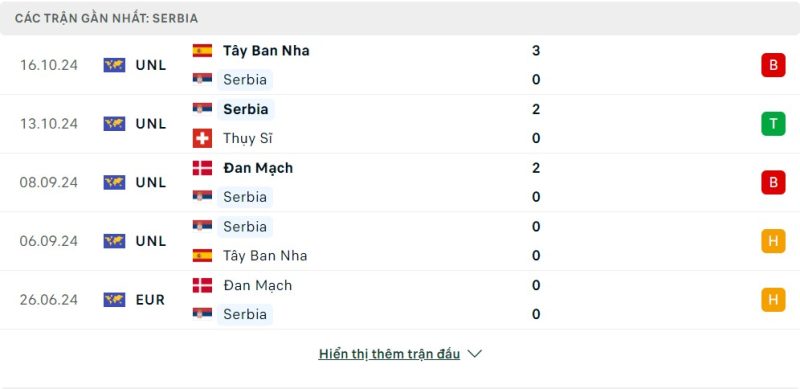Click the score 3 in Spain match
Viewport: 800px width, 389px height.
tap(536, 51)
